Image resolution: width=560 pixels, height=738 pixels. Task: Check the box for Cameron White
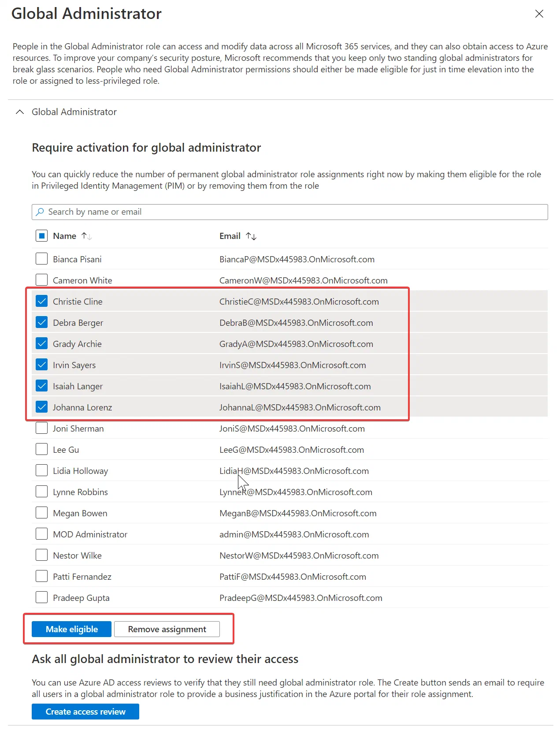click(41, 280)
